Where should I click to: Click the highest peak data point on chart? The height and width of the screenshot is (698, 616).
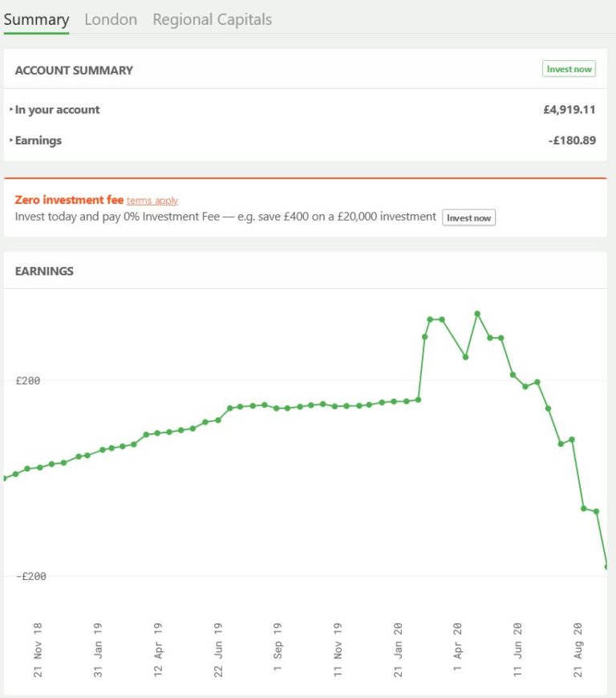point(477,314)
